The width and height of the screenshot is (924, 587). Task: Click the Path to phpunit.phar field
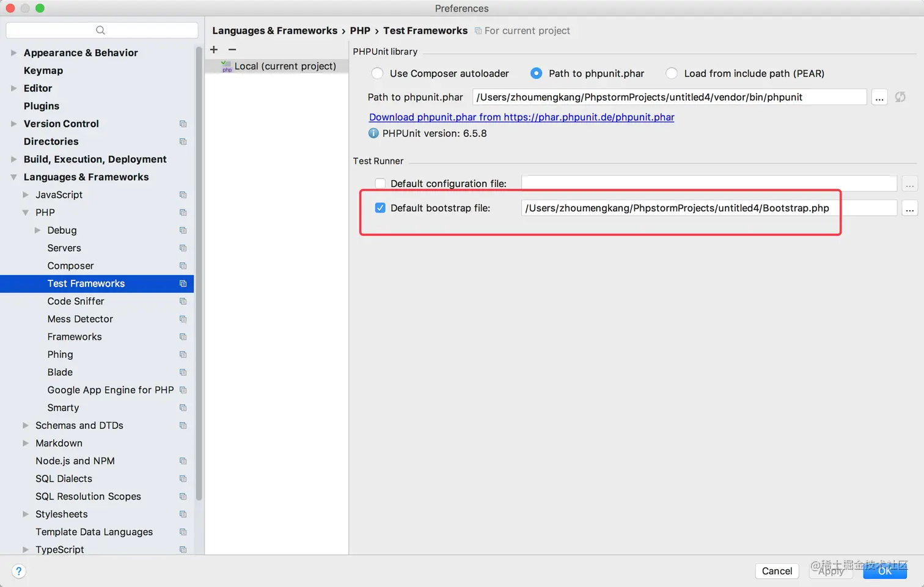pyautogui.click(x=669, y=97)
